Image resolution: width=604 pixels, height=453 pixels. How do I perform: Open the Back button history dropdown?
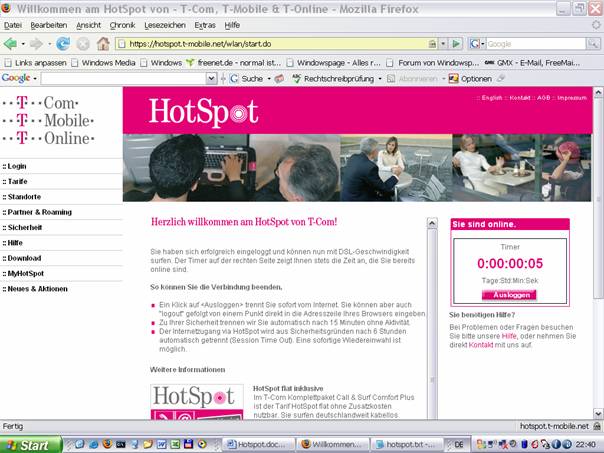point(23,44)
